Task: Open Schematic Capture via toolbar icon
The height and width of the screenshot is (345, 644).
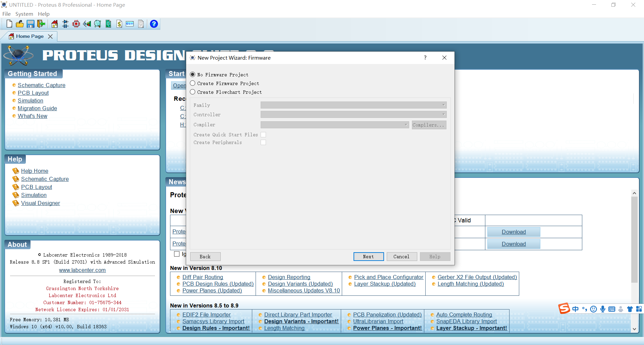Action: tap(65, 24)
